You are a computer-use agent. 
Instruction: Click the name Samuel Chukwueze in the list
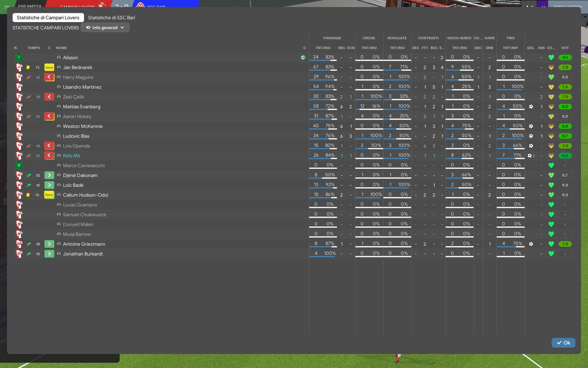[x=85, y=215]
